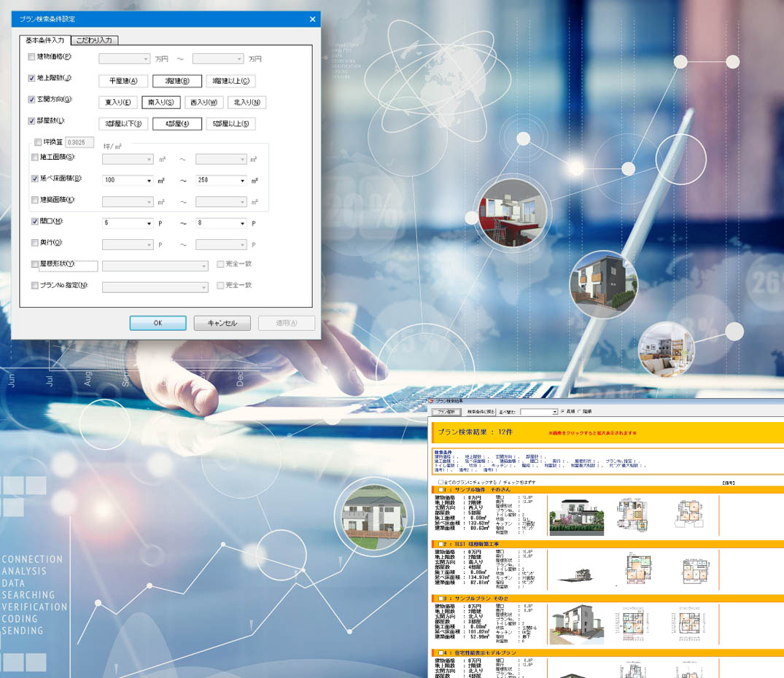Check the 全てのプランにチェックする checkbox
This screenshot has width=784, height=678.
click(441, 482)
